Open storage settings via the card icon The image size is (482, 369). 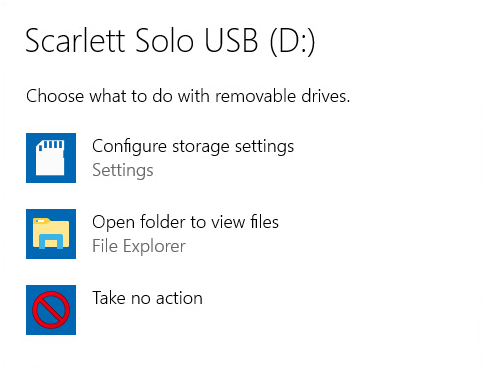pyautogui.click(x=51, y=158)
